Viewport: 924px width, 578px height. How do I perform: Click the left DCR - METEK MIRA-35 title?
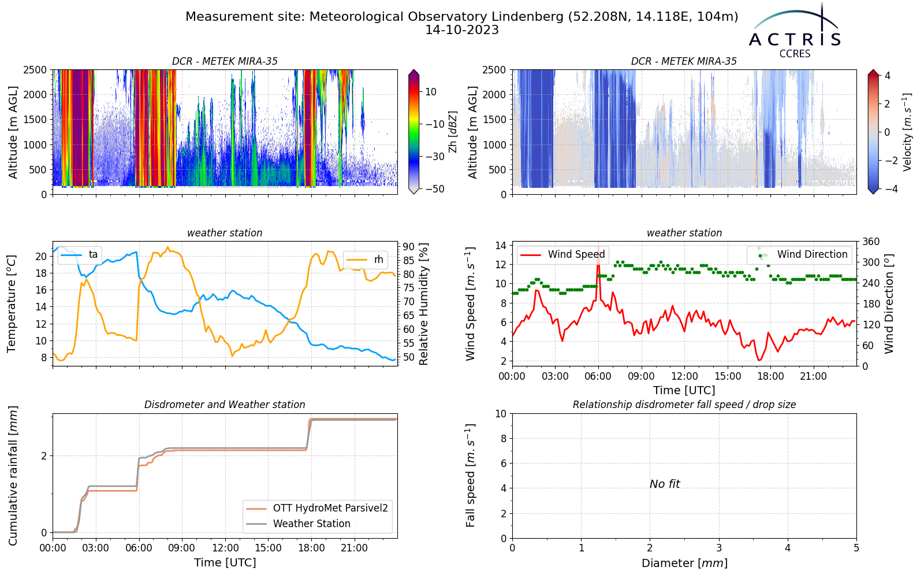(225, 61)
